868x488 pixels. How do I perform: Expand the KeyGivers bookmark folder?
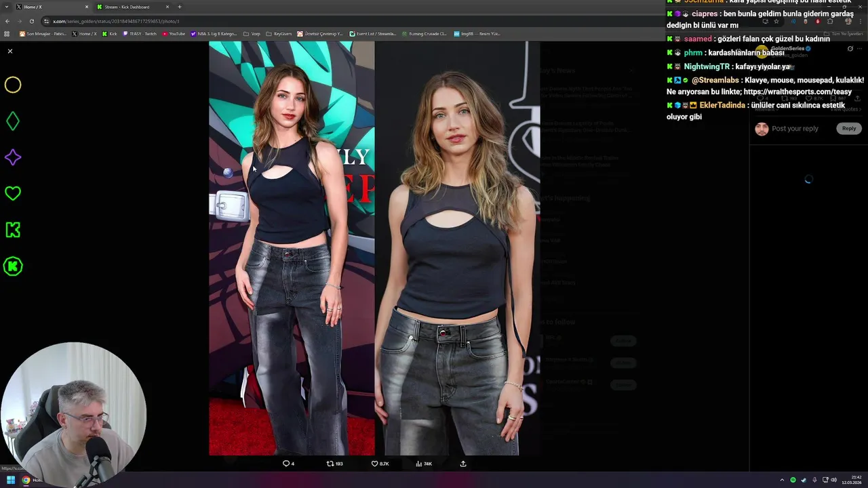click(x=279, y=33)
